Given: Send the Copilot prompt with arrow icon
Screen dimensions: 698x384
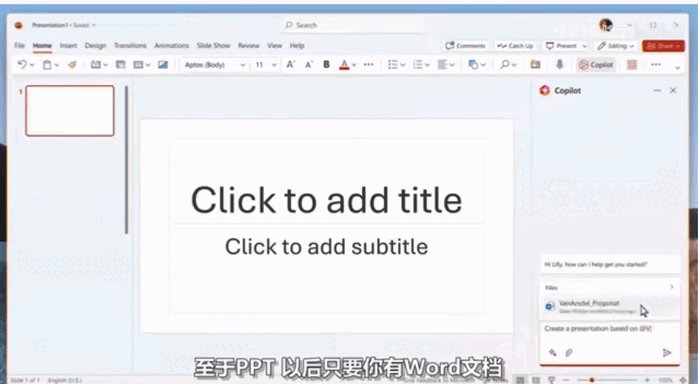Looking at the screenshot, I should [x=666, y=352].
